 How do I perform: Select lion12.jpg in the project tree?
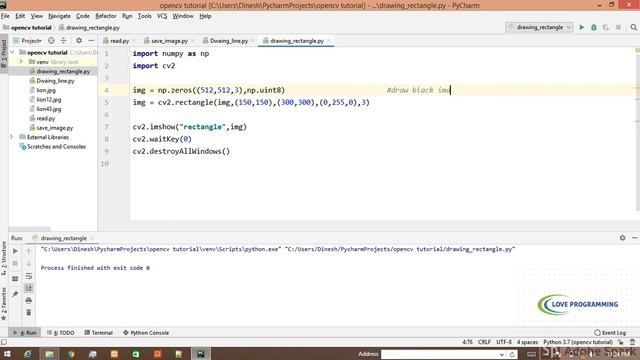click(x=48, y=100)
